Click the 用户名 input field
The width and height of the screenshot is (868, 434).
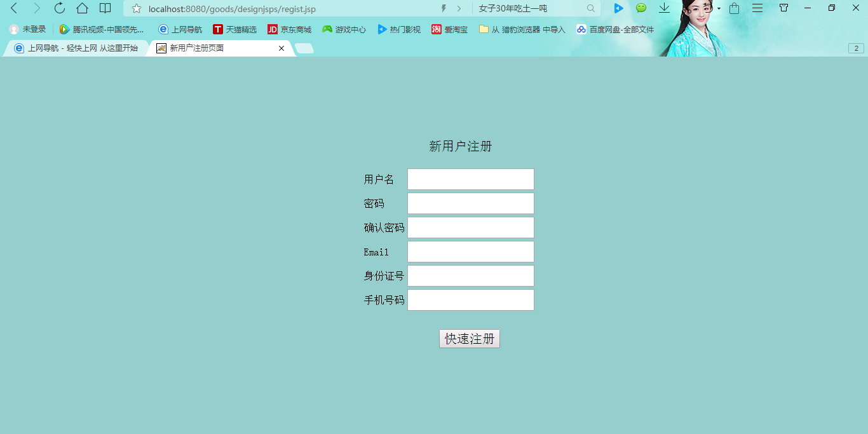pyautogui.click(x=471, y=179)
